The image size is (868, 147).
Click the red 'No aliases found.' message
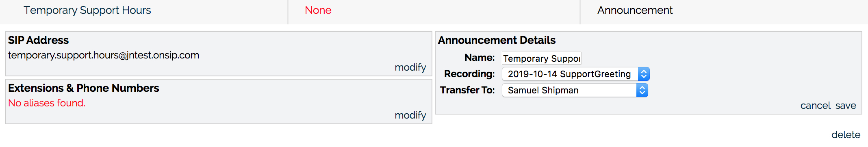47,103
